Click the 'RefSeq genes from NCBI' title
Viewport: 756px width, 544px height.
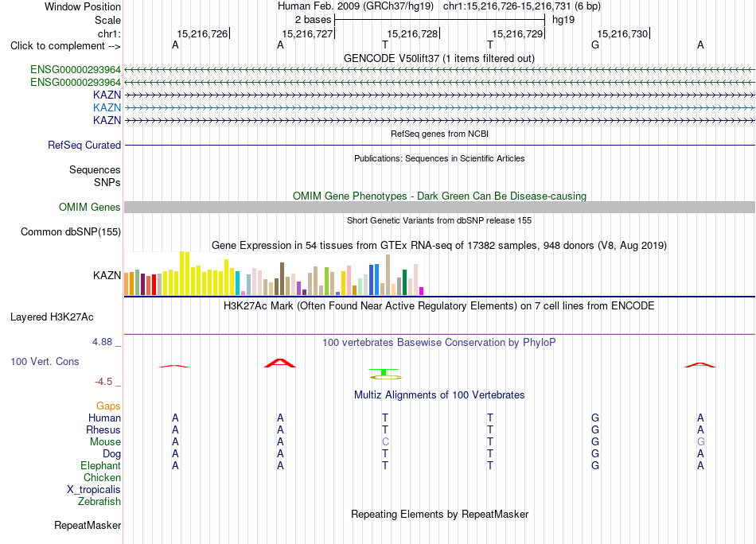click(x=440, y=134)
